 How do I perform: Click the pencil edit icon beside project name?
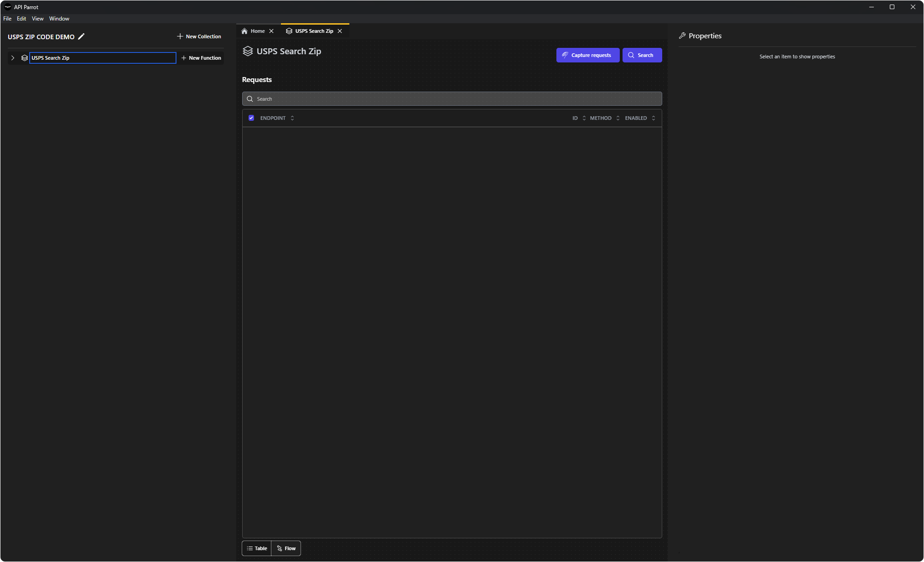point(81,36)
